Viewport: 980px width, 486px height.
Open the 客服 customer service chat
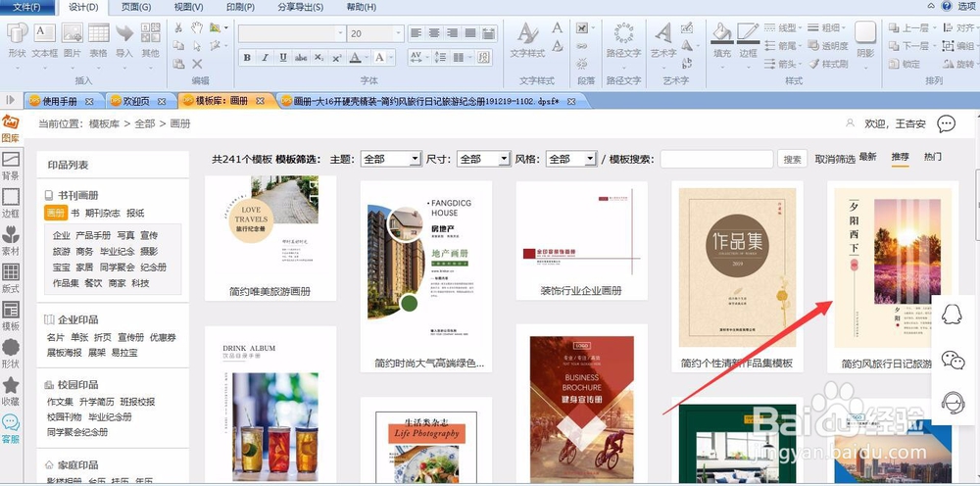[11, 428]
